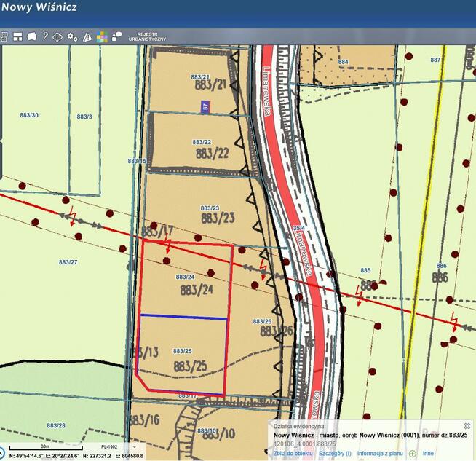Click the 'Zbliż do obiektu' link
476x461 pixels.
point(293,453)
